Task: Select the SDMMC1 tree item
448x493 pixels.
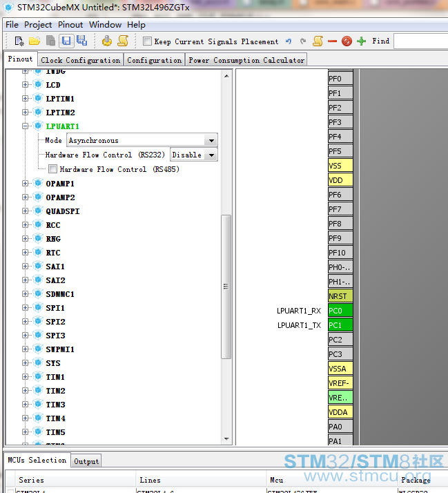Action: pyautogui.click(x=60, y=294)
